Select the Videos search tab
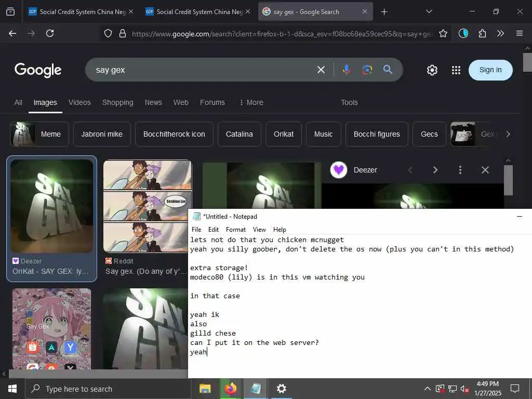This screenshot has height=399, width=532. pyautogui.click(x=79, y=102)
